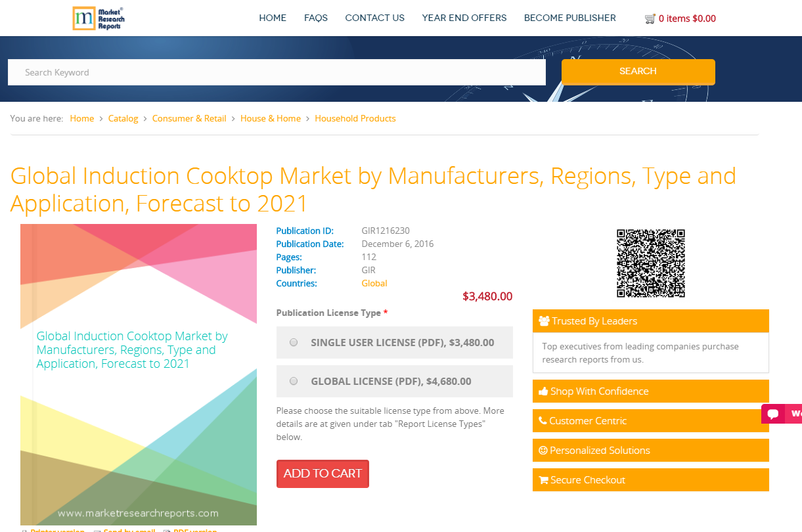Select Global License radio button
The height and width of the screenshot is (532, 802).
[x=294, y=381]
